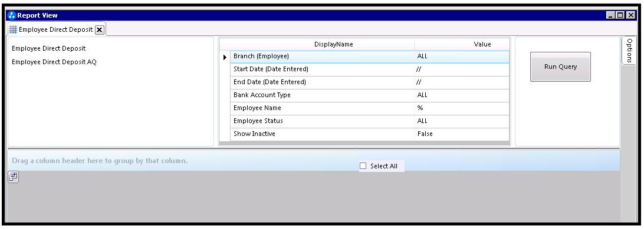Run the query with Run Query button
Screen dimensions: 644x229
[560, 67]
